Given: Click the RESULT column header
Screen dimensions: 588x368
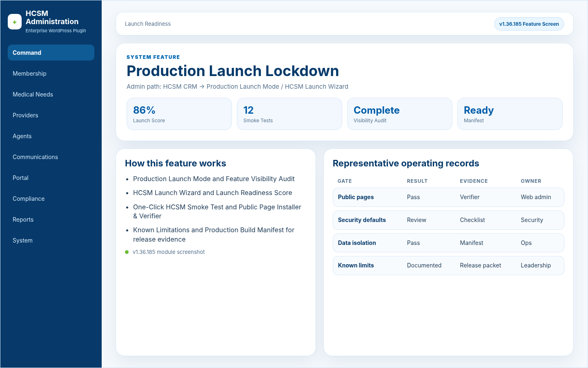Looking at the screenshot, I should click(417, 181).
